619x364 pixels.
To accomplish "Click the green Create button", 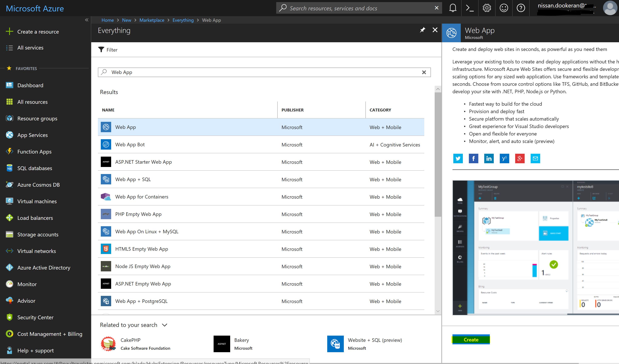I will [471, 340].
